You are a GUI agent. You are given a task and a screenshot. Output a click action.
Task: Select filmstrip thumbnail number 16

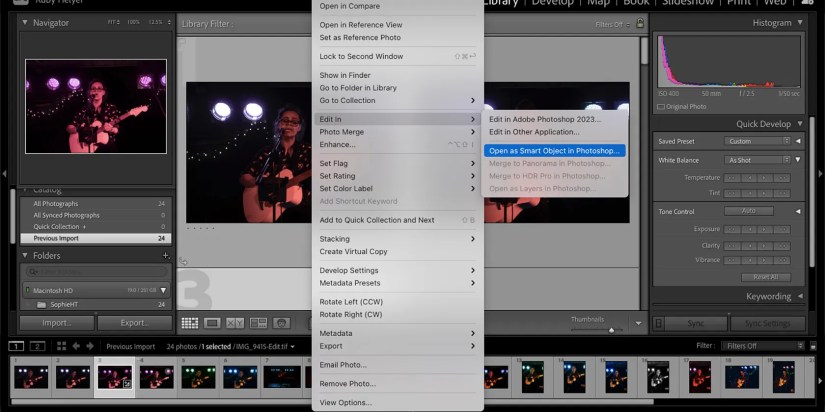pos(658,377)
